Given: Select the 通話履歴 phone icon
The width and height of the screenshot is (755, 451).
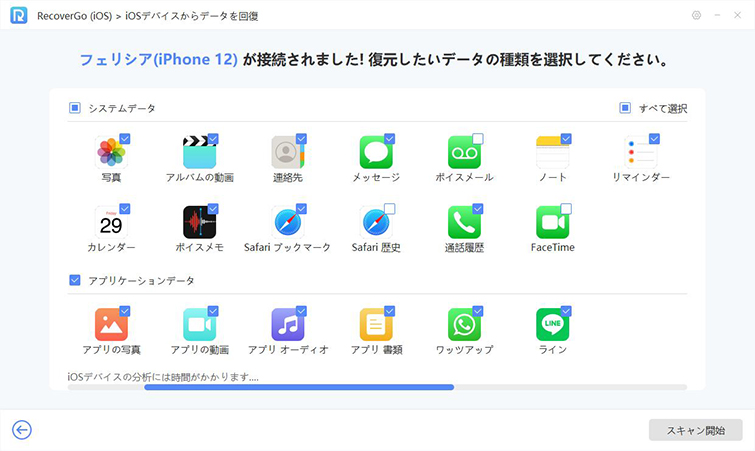Looking at the screenshot, I should (464, 222).
